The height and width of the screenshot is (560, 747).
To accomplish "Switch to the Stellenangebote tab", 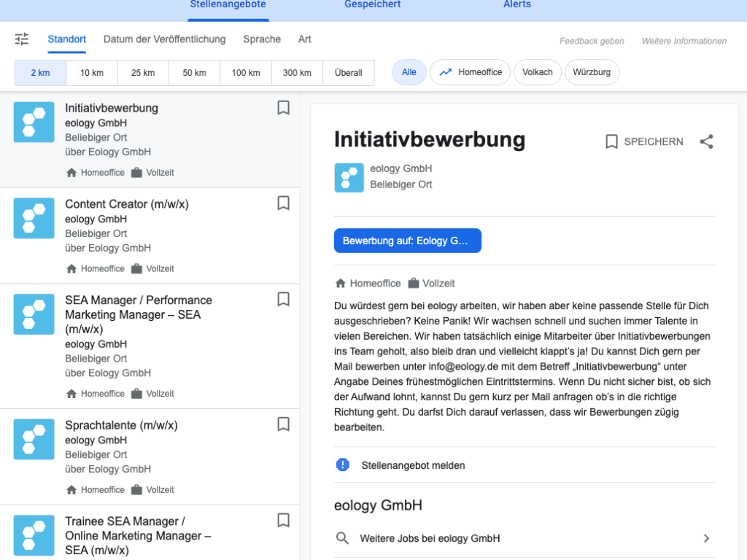I will click(x=228, y=5).
